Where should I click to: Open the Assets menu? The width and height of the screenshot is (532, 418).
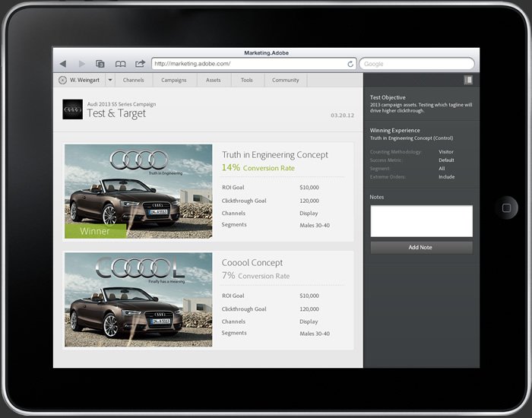(213, 80)
